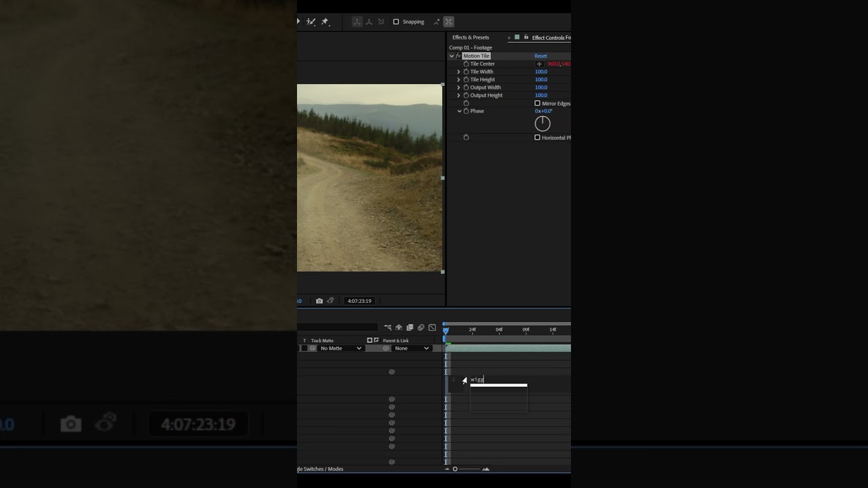Toggle the Motion Tile fx switch
868x488 pixels.
(x=458, y=56)
